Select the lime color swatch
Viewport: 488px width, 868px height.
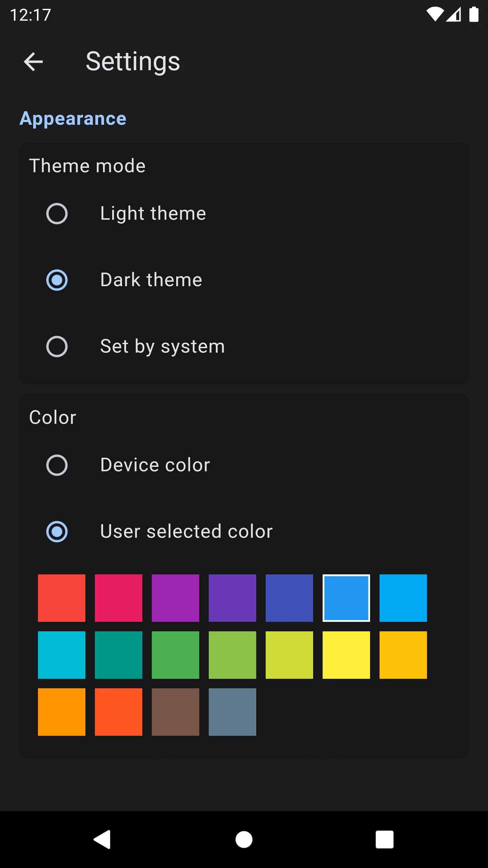289,655
